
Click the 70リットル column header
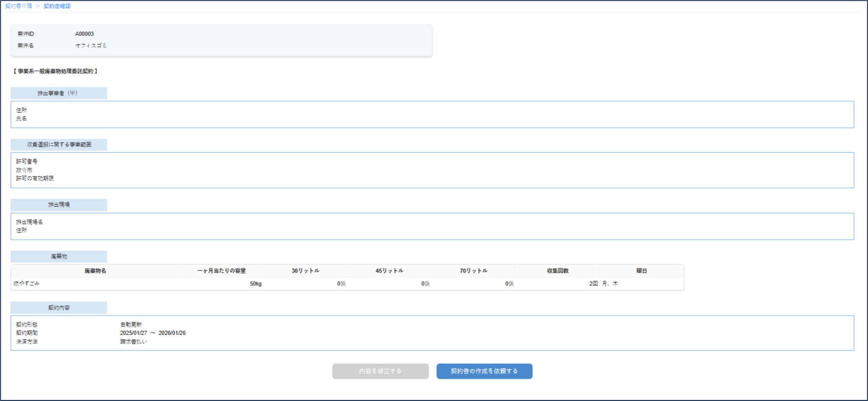point(473,271)
